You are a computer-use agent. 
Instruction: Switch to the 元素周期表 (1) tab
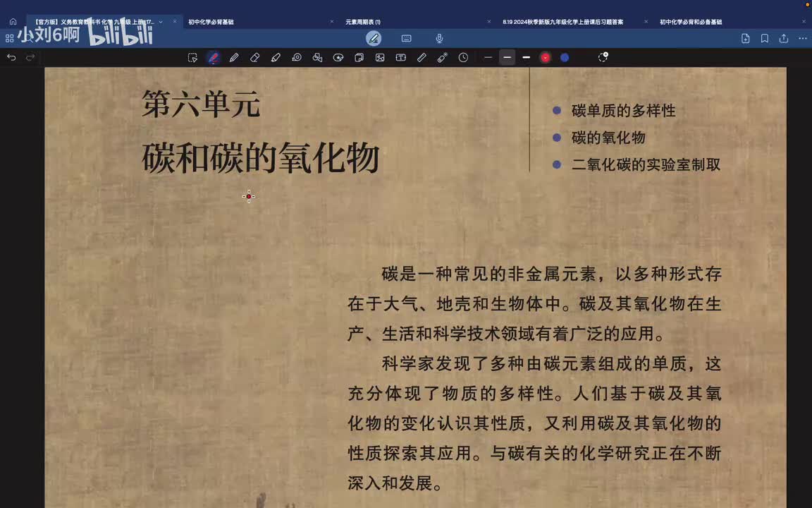363,22
